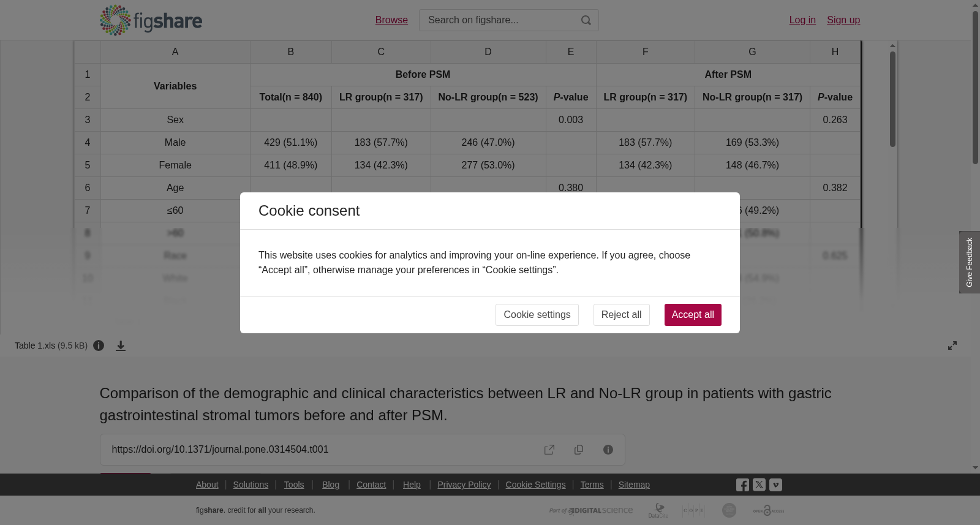This screenshot has height=525, width=980.
Task: Copy the DOI link icon
Action: (579, 450)
